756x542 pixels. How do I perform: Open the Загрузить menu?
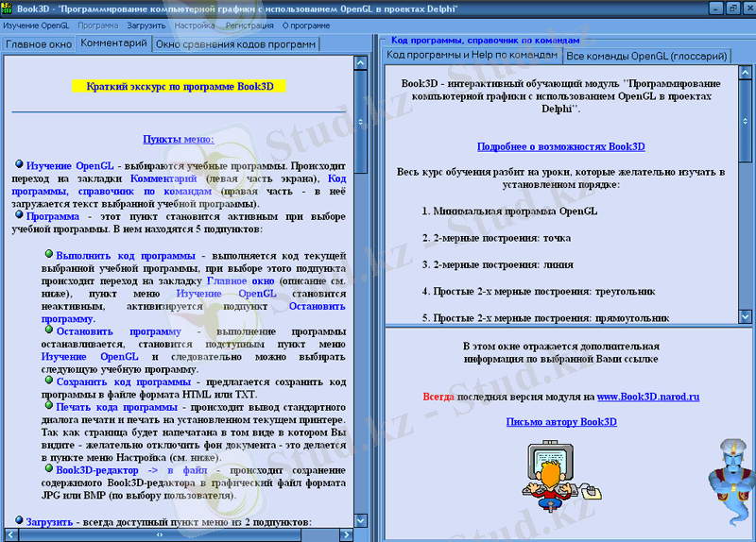tap(146, 25)
